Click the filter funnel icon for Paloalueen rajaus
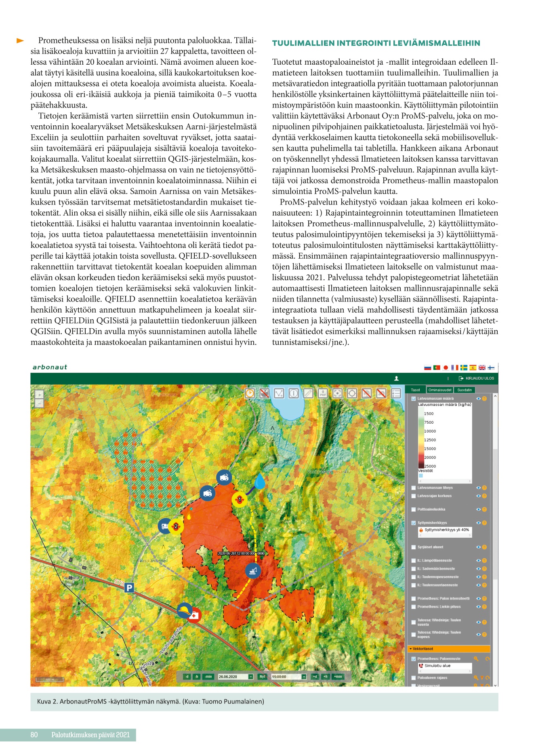The image size is (534, 756). coord(482,678)
